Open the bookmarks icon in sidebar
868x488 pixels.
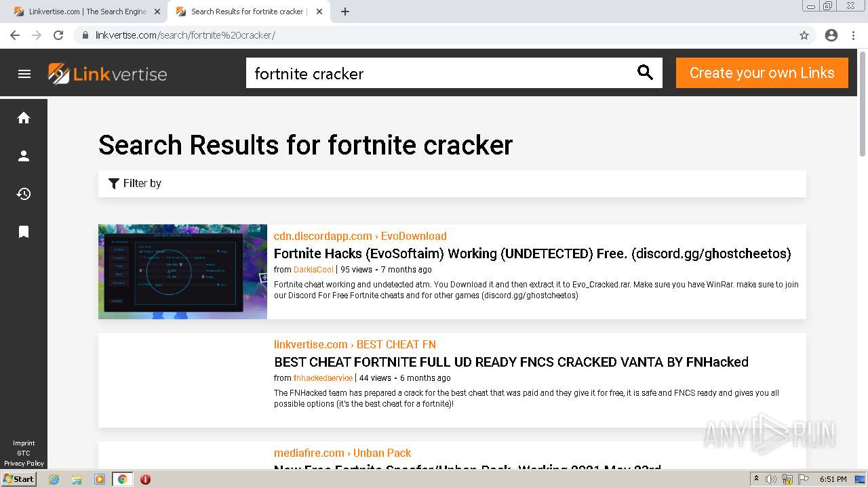tap(24, 232)
